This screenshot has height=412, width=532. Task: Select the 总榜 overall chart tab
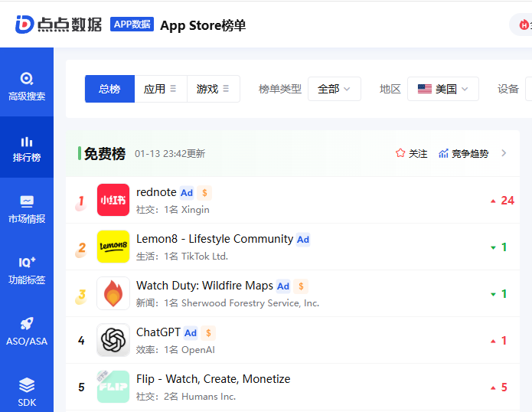(109, 89)
